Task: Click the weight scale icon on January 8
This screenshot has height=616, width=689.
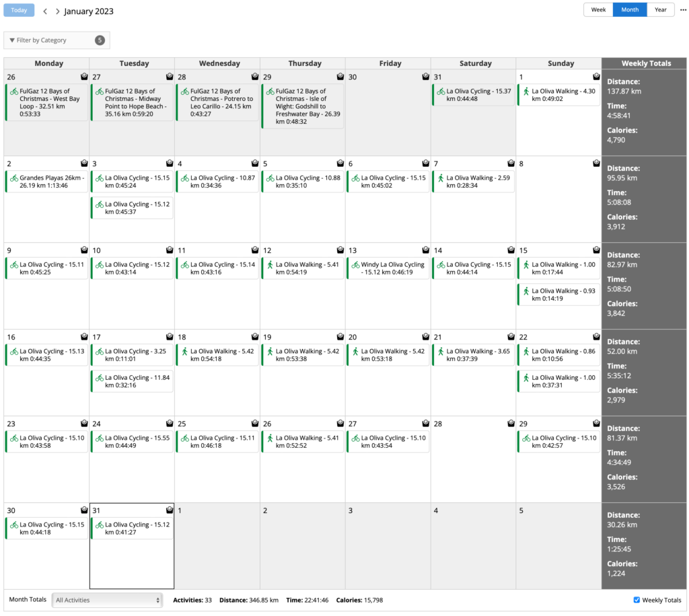Action: coord(596,163)
